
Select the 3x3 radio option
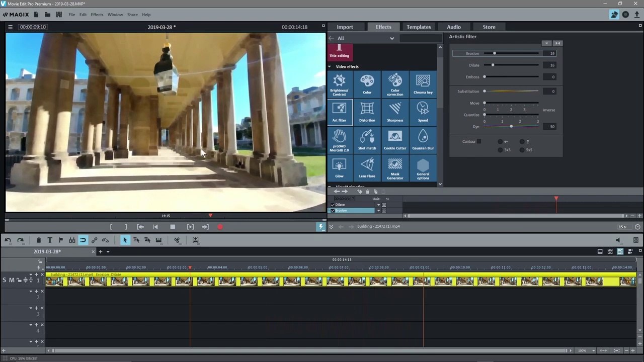pyautogui.click(x=500, y=150)
